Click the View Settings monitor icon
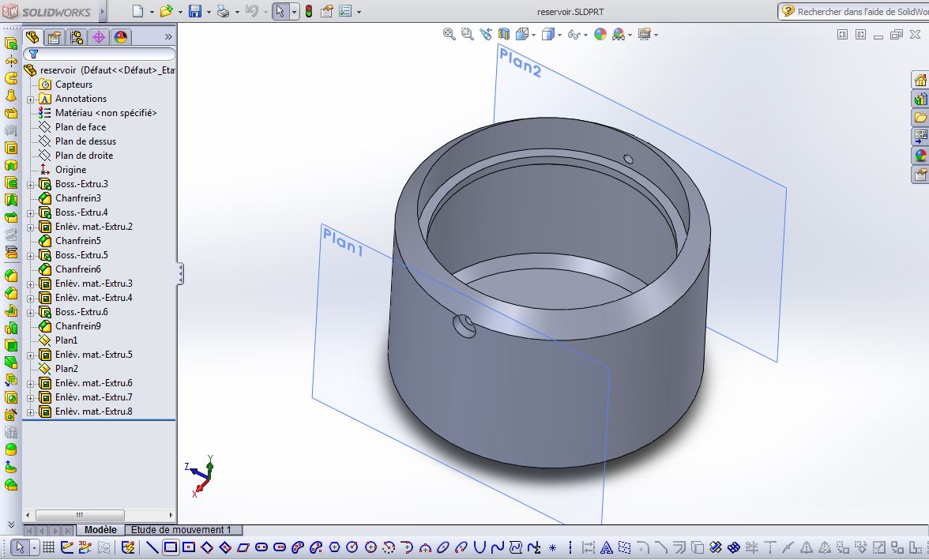The image size is (929, 560). (x=644, y=35)
